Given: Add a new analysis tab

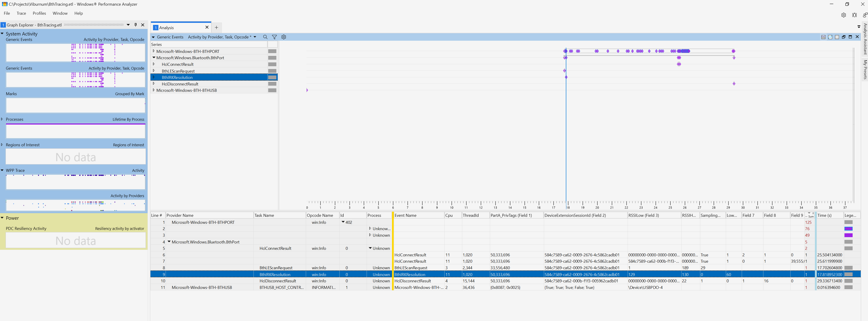Looking at the screenshot, I should point(216,28).
